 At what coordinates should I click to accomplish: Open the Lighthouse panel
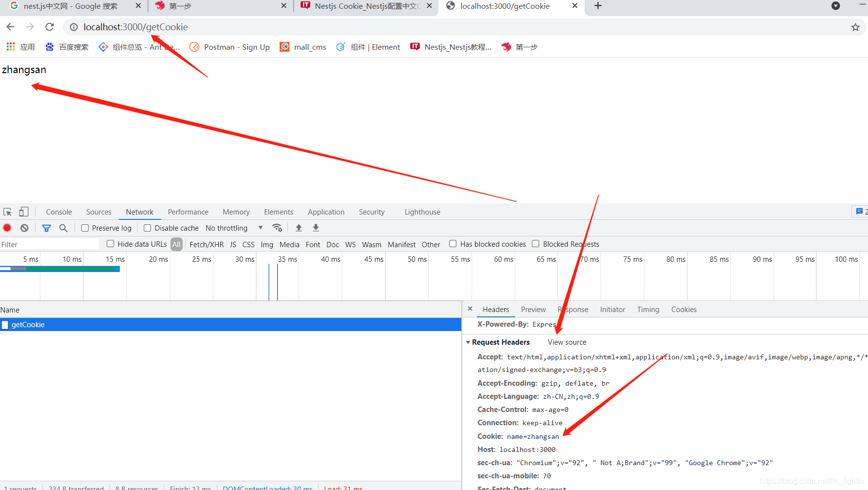coord(422,212)
